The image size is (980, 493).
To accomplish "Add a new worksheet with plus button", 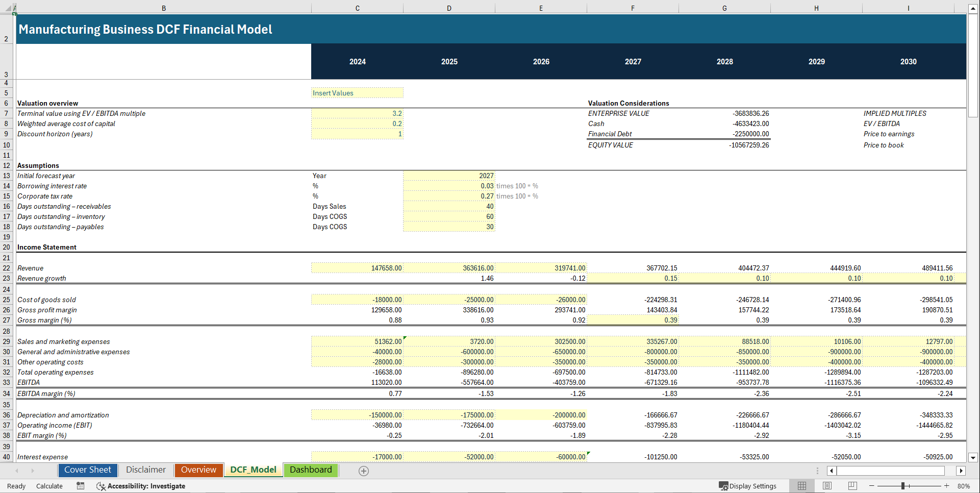I will [x=364, y=471].
